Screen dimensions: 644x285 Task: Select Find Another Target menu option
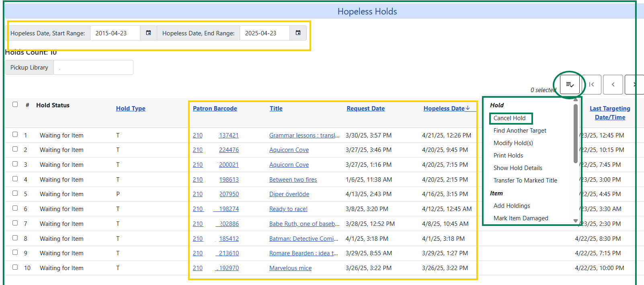click(520, 131)
